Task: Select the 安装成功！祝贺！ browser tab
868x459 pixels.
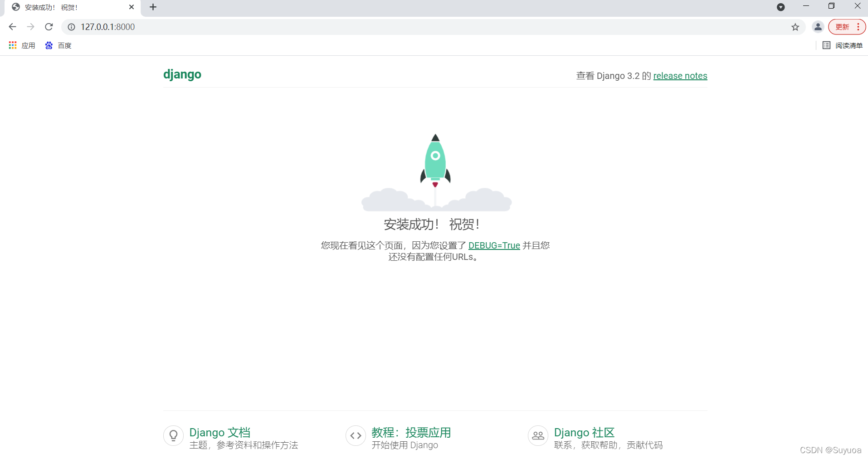Action: click(68, 7)
